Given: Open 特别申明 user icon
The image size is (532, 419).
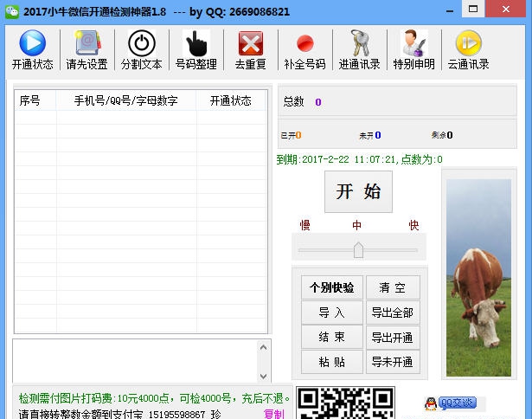Looking at the screenshot, I should coord(414,43).
